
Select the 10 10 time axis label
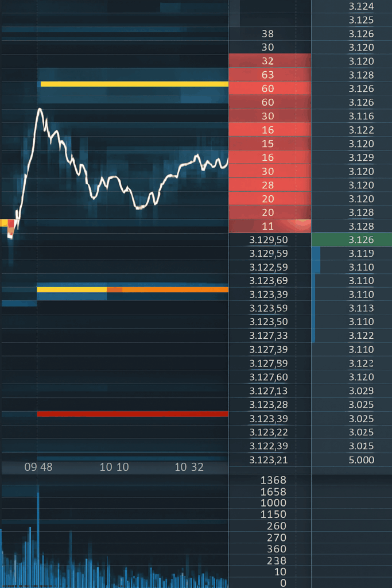114,467
